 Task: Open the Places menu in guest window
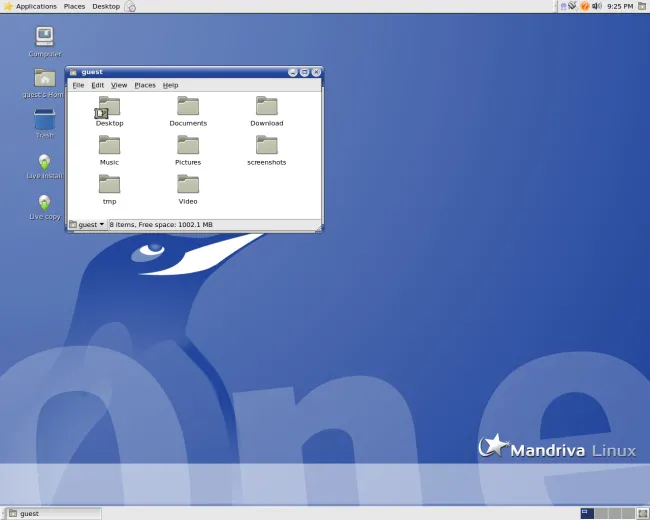(x=145, y=85)
